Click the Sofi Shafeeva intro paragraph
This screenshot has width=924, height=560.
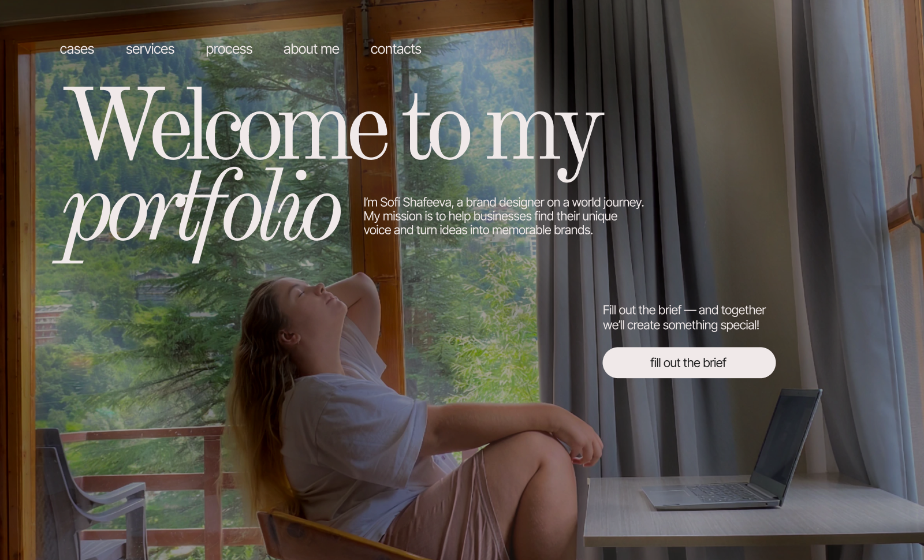(x=504, y=216)
